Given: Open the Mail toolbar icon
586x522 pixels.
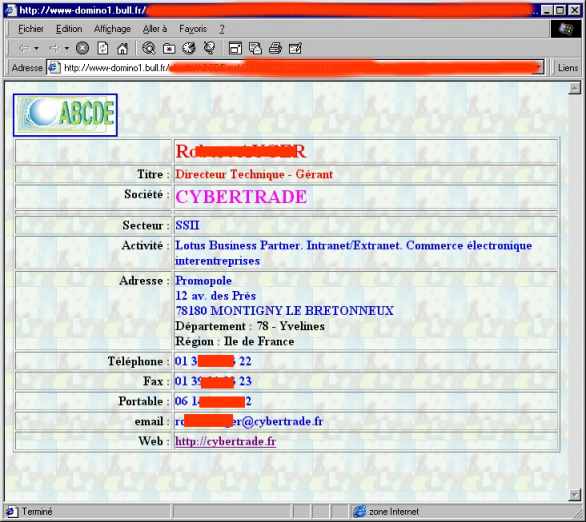Looking at the screenshot, I should (x=255, y=48).
